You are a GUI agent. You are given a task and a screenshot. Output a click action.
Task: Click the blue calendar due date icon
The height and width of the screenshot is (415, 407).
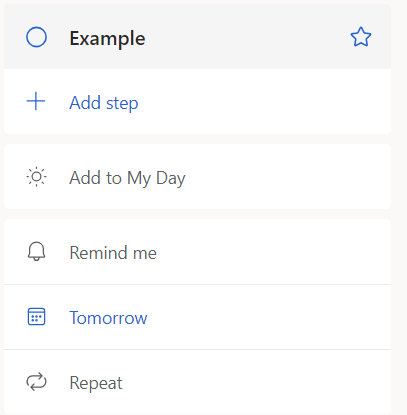36,316
